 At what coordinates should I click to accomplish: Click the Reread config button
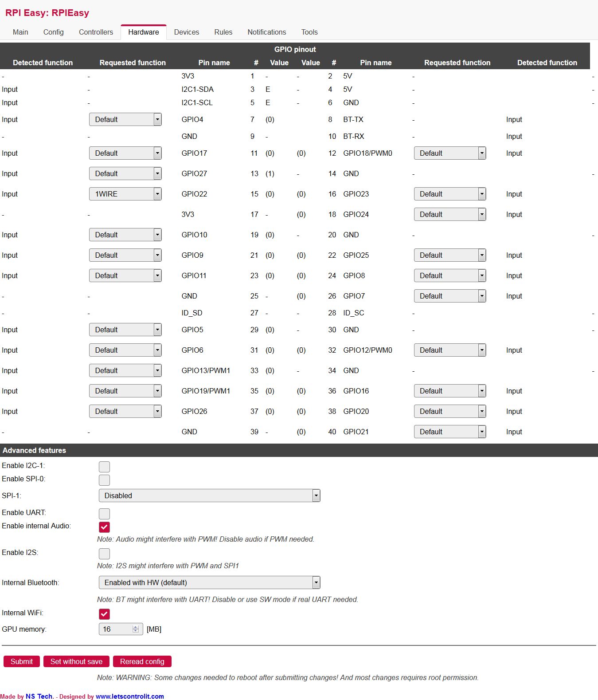point(142,661)
